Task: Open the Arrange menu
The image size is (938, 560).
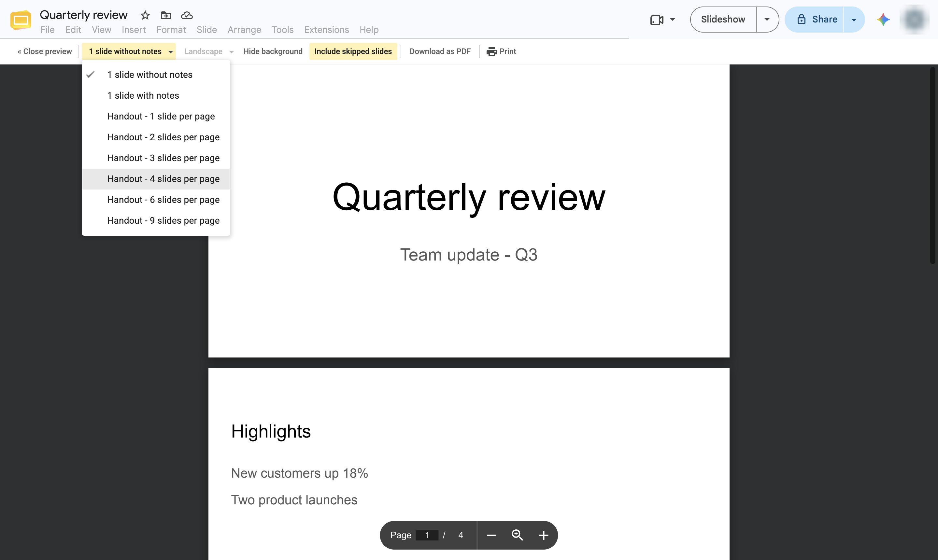Action: click(244, 29)
